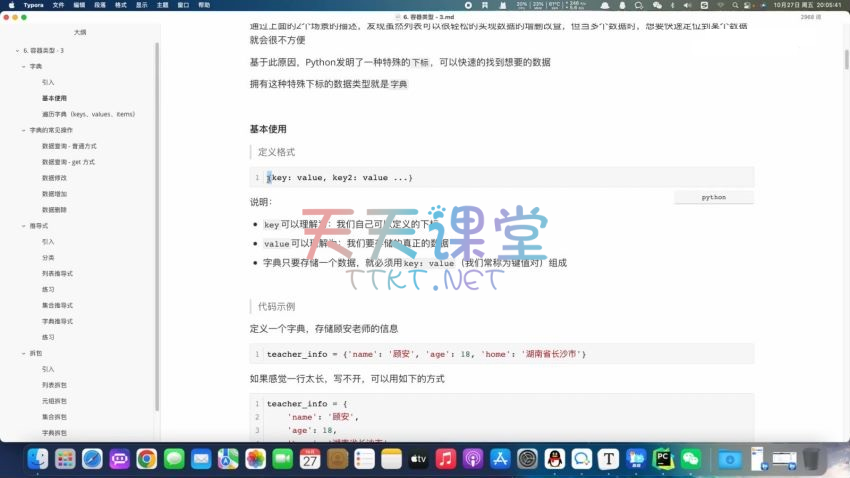Open the Trash in the dock
850x478 pixels.
pyautogui.click(x=811, y=459)
